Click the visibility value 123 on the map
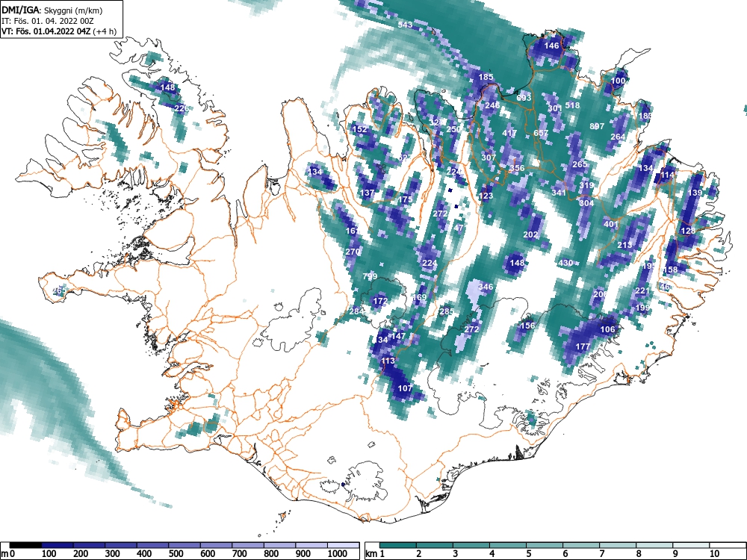 tap(486, 195)
